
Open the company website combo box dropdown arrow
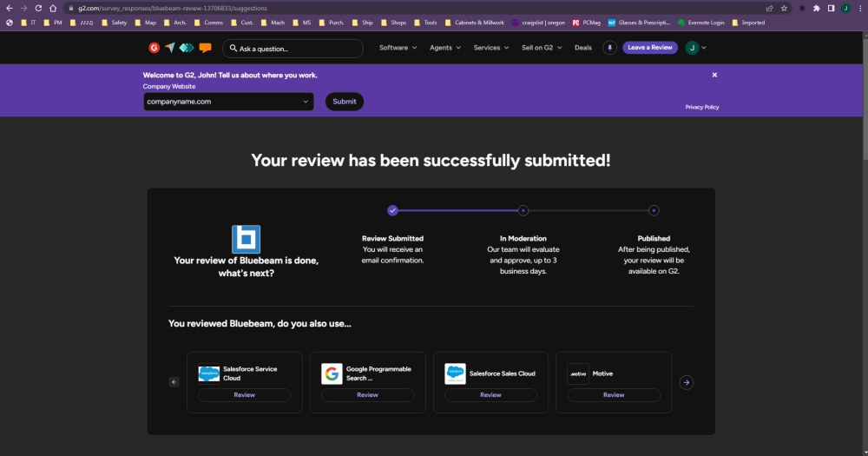pyautogui.click(x=305, y=102)
